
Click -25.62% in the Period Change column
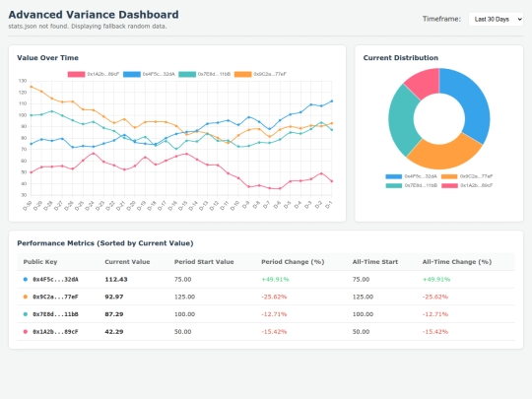pos(274,297)
